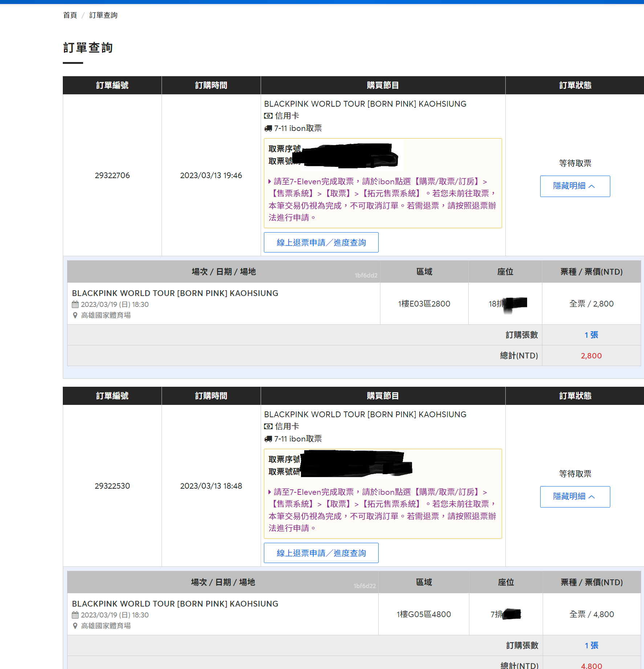The width and height of the screenshot is (644, 669).
Task: Click the truck icon in order 29322530
Action: pyautogui.click(x=268, y=439)
